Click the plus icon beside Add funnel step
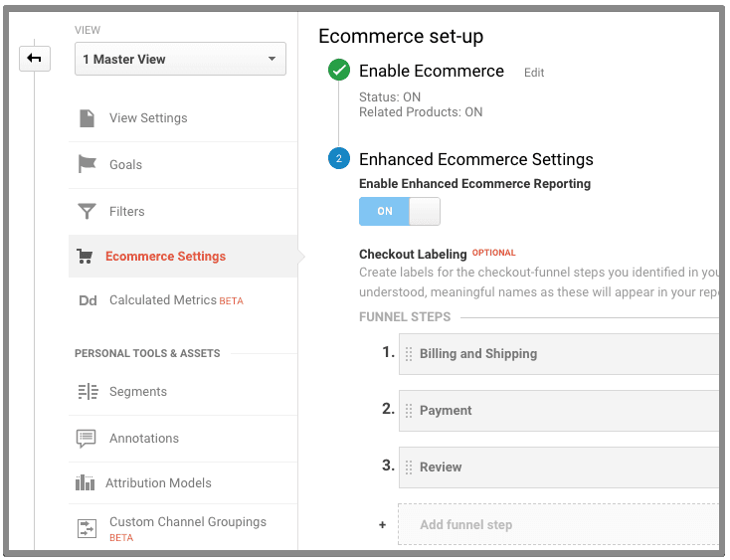The image size is (730, 560). [x=382, y=524]
